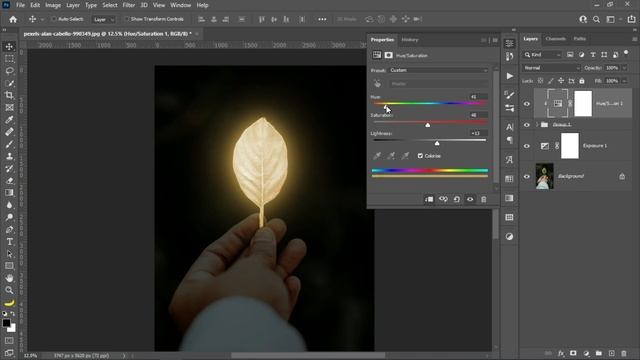
Task: Switch to the History tab
Action: (410, 40)
